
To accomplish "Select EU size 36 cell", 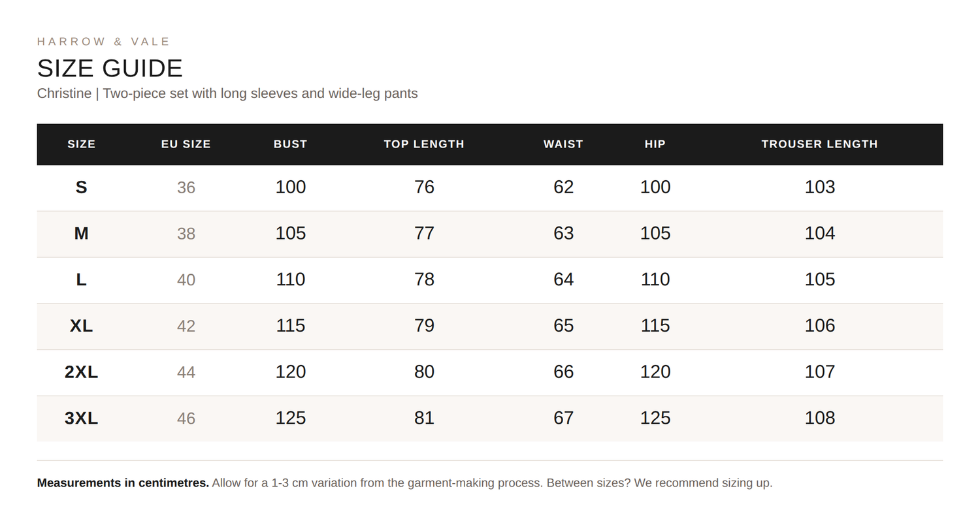I will [x=186, y=187].
